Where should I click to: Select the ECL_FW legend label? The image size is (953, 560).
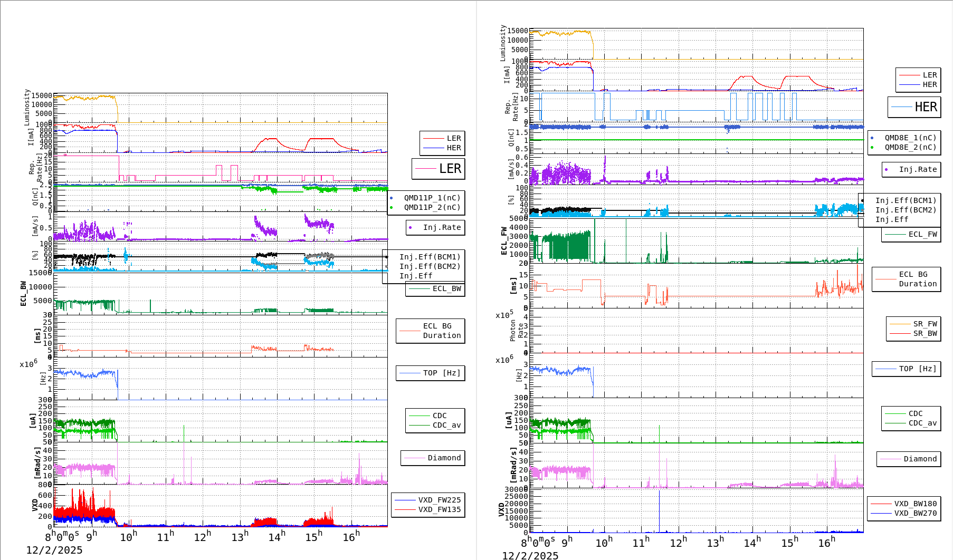point(922,234)
